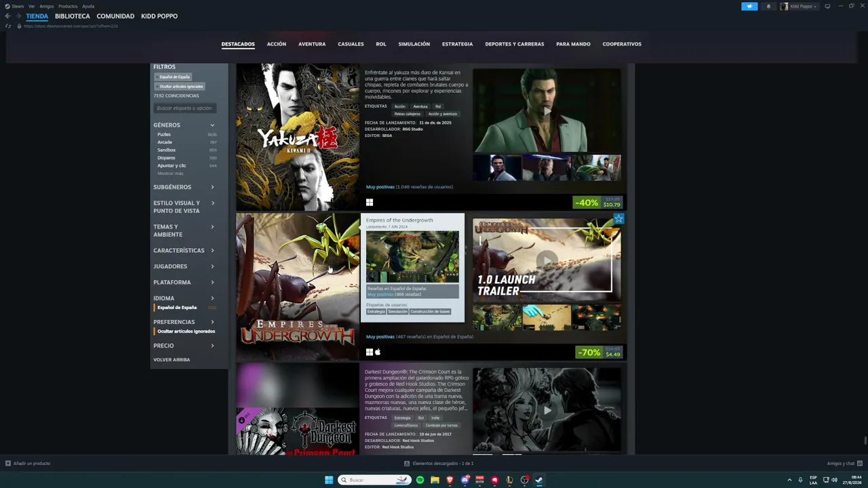
Task: Switch to the Acción category tab
Action: pos(277,44)
